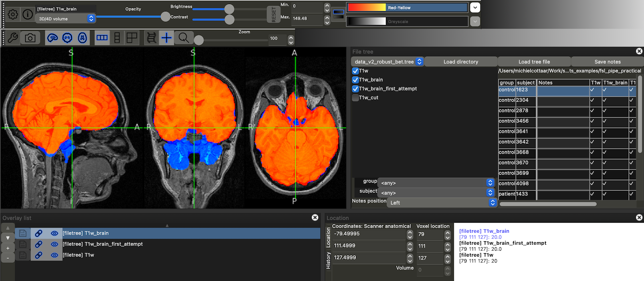The height and width of the screenshot is (281, 644).
Task: Open overlay display settings gear
Action: [13, 14]
